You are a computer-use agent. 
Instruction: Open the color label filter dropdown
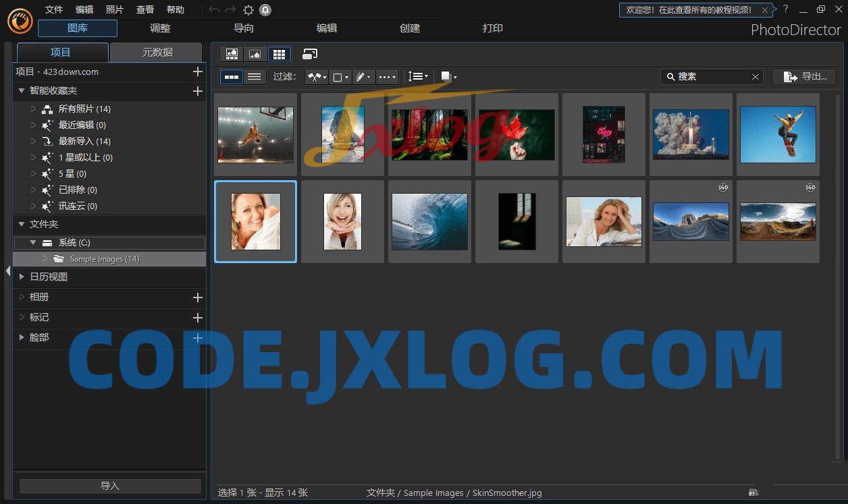(341, 77)
